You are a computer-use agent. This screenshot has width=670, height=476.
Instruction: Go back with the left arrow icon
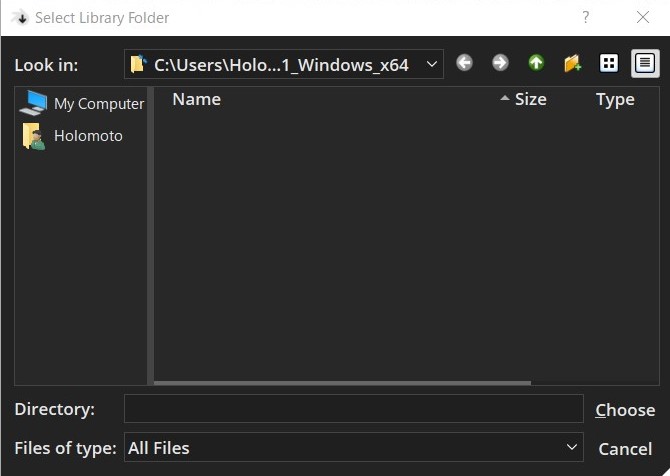464,63
